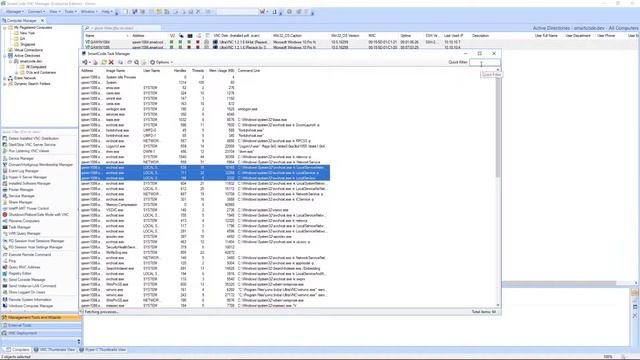Launch the Ping tool
Viewport: 640px width, 360px height.
[x=9, y=261]
